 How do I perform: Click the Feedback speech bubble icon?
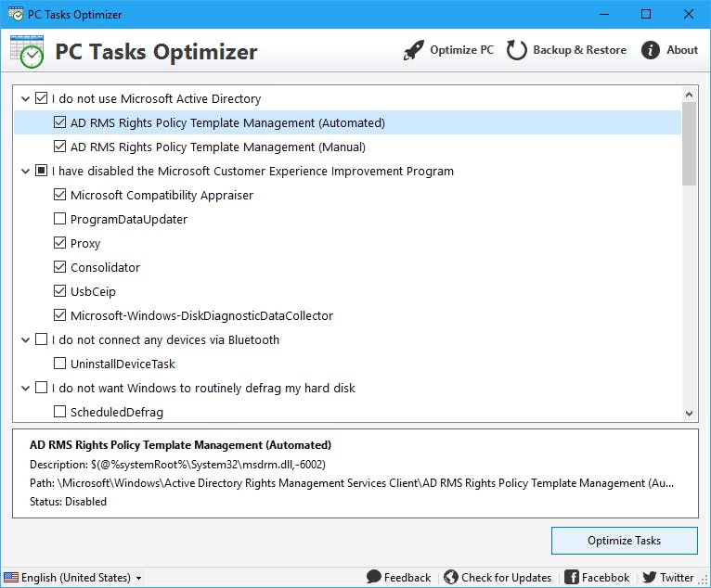[374, 577]
